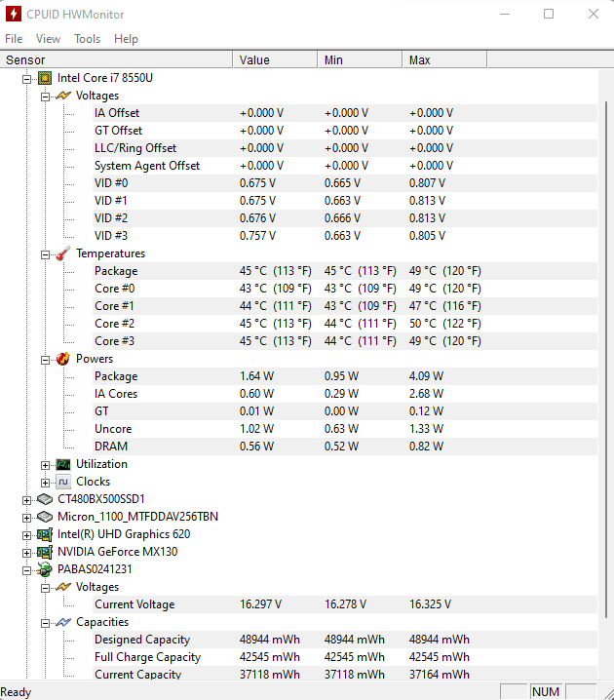
Task: Collapse the PABAS0241231 battery node
Action: tap(26, 570)
